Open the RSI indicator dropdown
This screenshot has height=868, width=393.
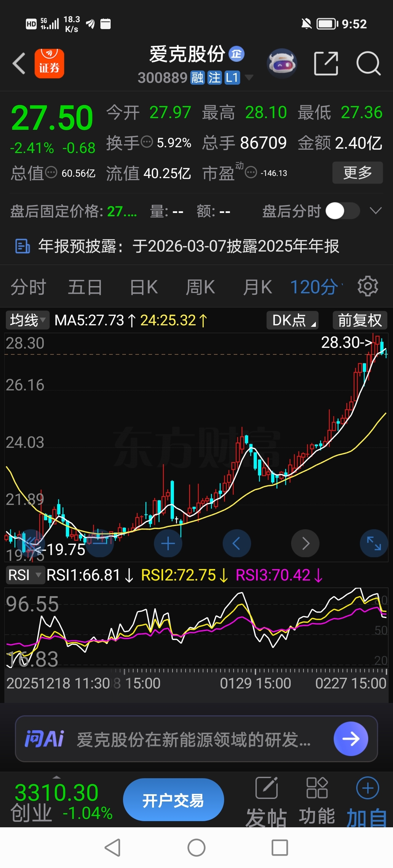pos(25,575)
